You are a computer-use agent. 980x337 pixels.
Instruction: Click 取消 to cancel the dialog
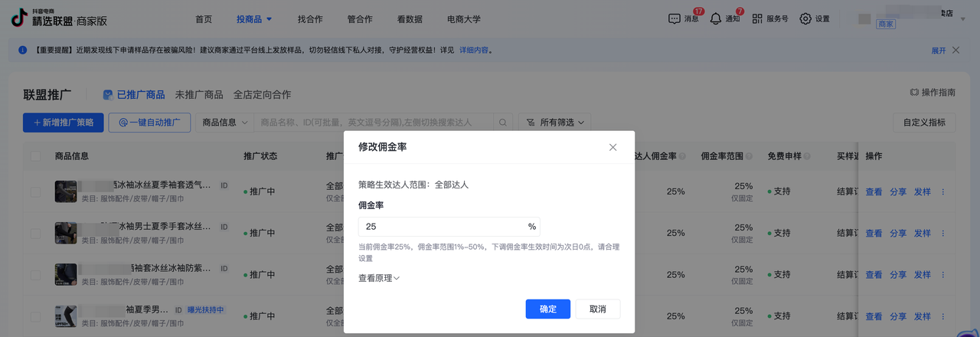(x=598, y=309)
